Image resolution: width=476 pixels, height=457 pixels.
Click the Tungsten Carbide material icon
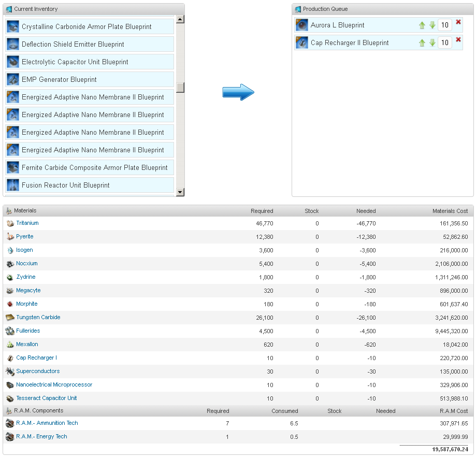pos(10,317)
